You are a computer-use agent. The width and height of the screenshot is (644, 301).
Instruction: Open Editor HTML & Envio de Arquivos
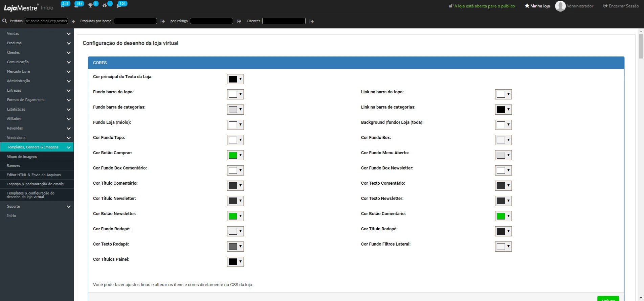(x=34, y=175)
